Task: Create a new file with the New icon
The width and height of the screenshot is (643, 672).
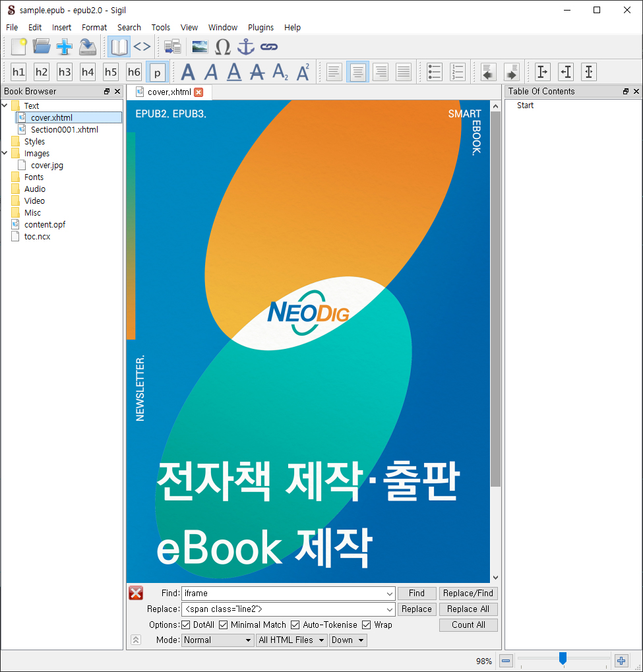Action: pos(19,47)
